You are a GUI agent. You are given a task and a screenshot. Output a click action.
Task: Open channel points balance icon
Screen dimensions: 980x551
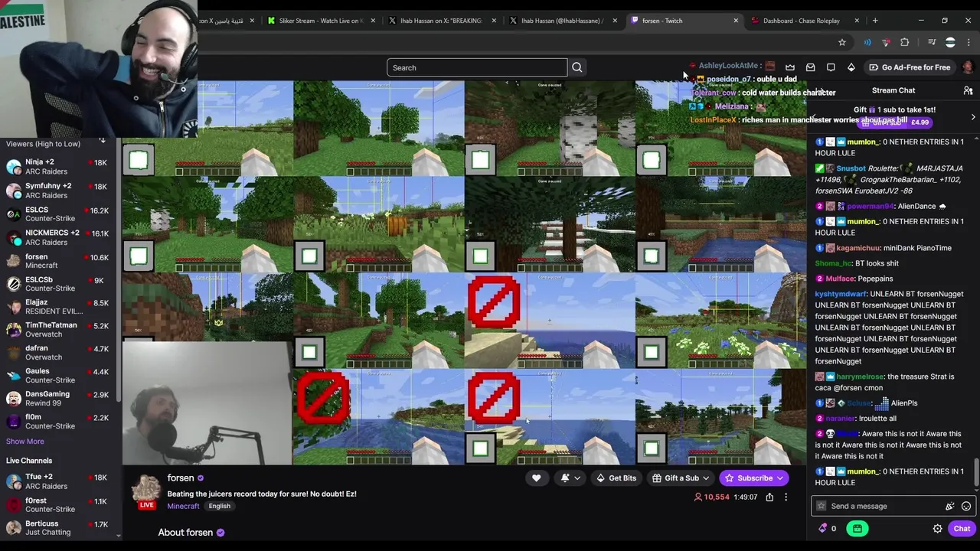point(828,529)
